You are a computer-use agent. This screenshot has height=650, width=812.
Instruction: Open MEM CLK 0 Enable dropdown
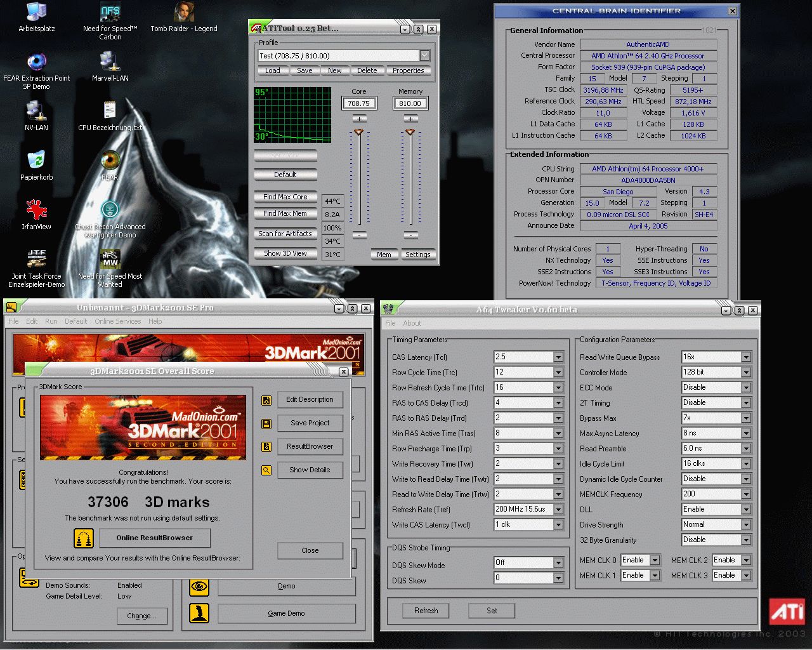(x=655, y=560)
